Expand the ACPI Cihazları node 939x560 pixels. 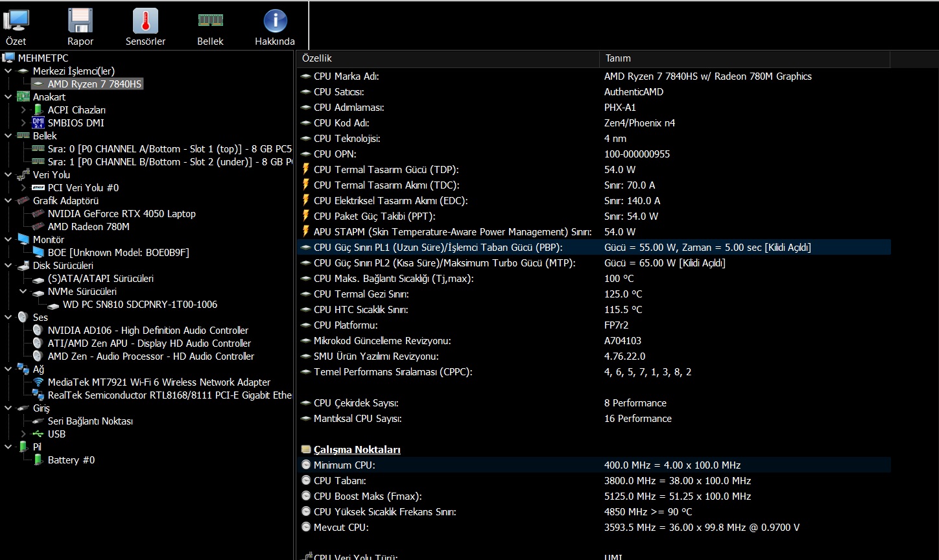point(23,110)
